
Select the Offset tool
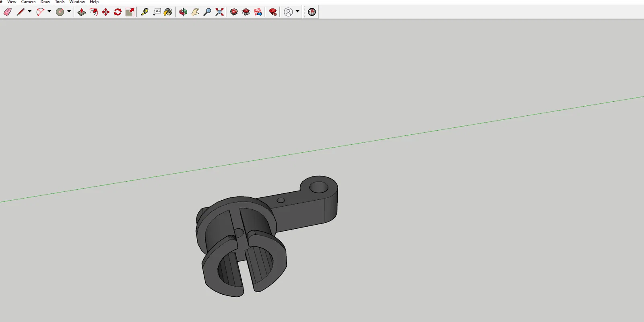(x=94, y=12)
